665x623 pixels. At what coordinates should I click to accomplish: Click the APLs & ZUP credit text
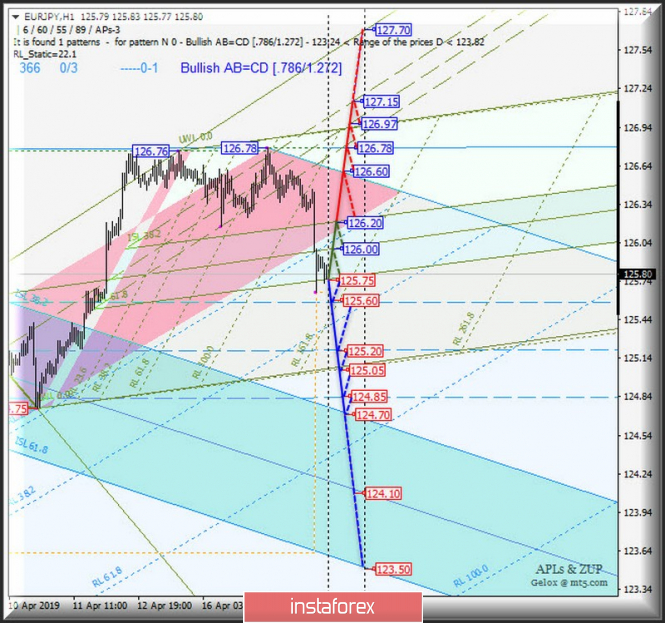(x=569, y=569)
